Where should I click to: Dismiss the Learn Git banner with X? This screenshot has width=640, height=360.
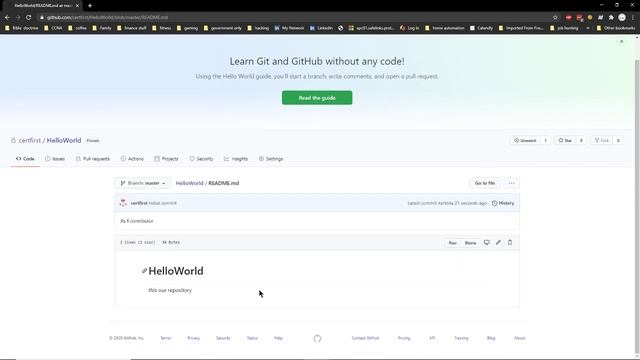tap(621, 42)
